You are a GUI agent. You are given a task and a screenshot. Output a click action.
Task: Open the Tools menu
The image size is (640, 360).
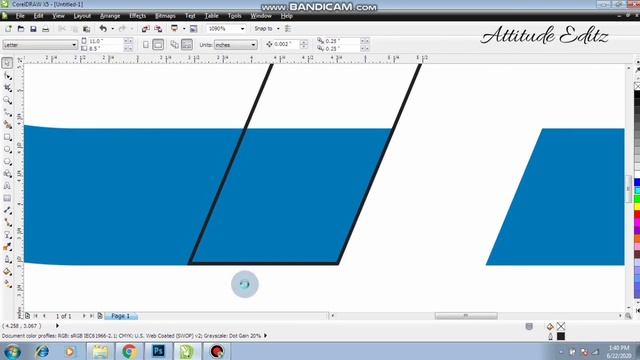tap(235, 16)
